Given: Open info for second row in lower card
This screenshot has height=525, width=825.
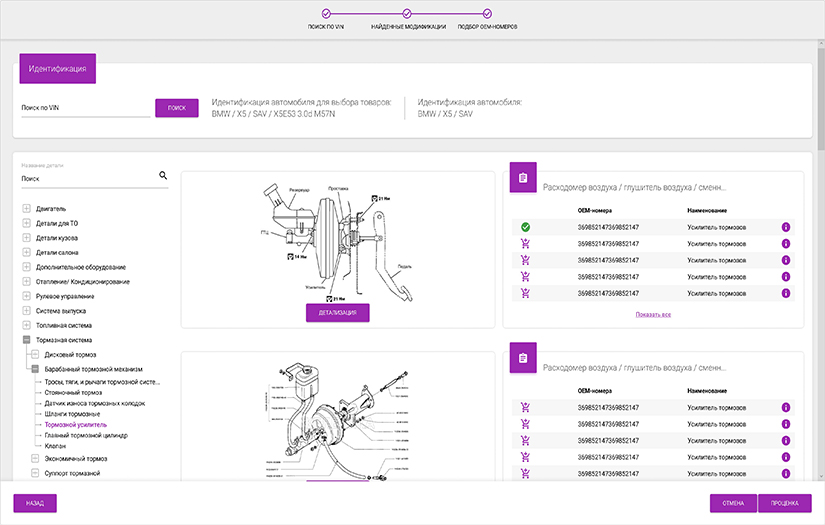Looking at the screenshot, I should pyautogui.click(x=786, y=424).
